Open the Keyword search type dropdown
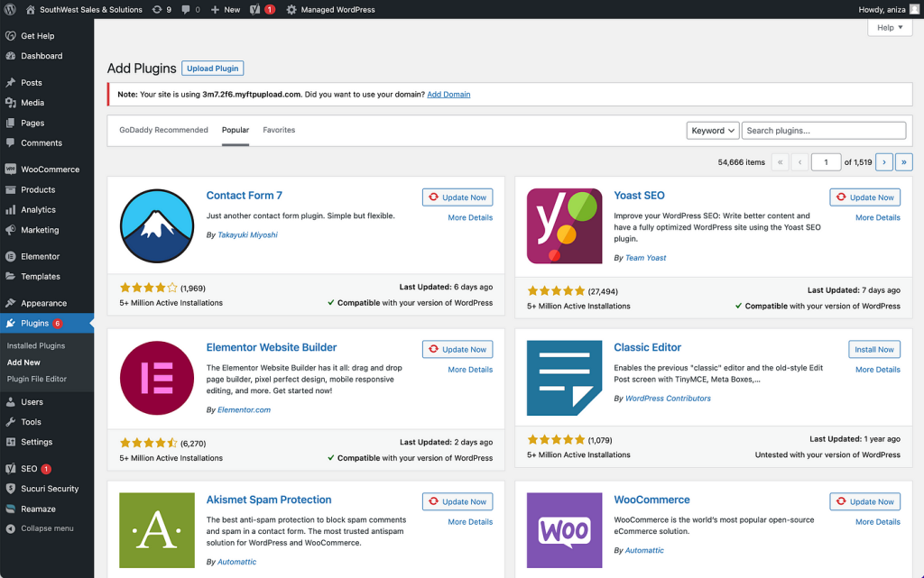This screenshot has height=578, width=924. [x=712, y=131]
